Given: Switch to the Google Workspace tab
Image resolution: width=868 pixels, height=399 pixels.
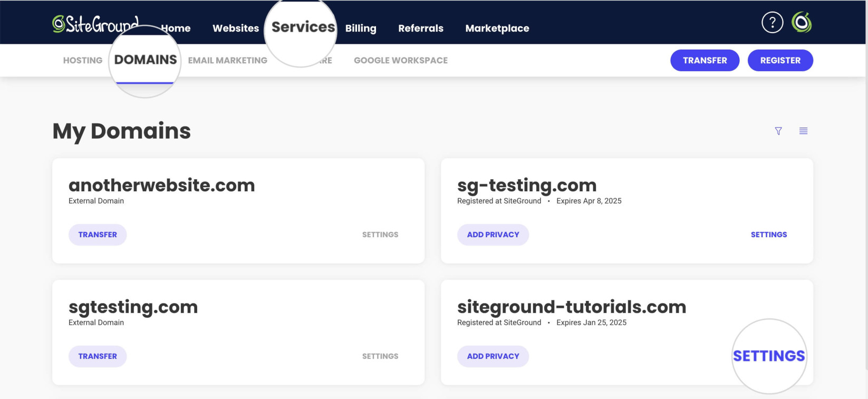Looking at the screenshot, I should (x=401, y=60).
